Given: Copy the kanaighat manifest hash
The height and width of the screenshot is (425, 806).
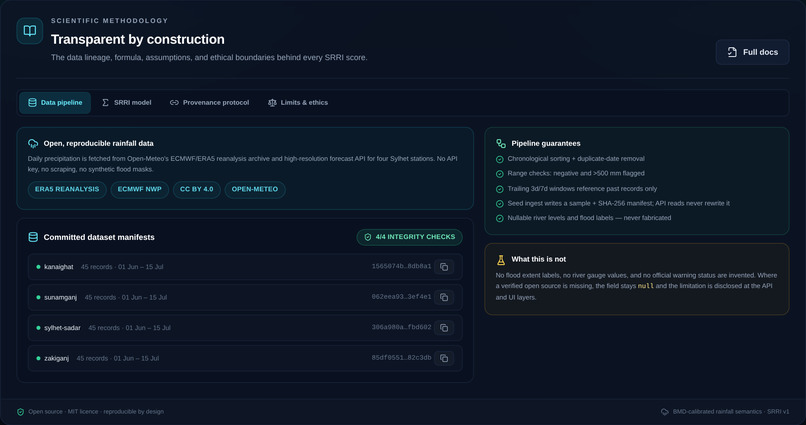Looking at the screenshot, I should tap(444, 267).
